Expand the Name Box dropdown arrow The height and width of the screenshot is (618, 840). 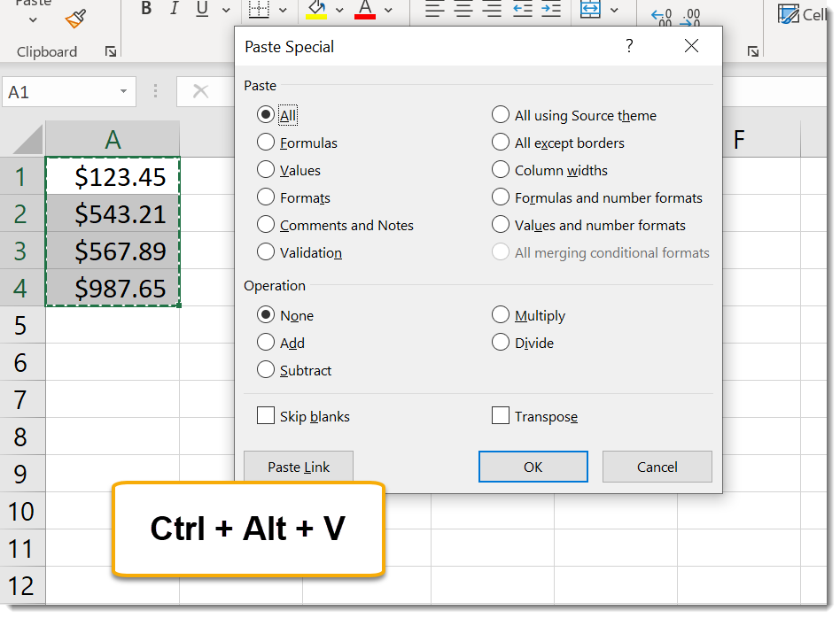click(123, 92)
